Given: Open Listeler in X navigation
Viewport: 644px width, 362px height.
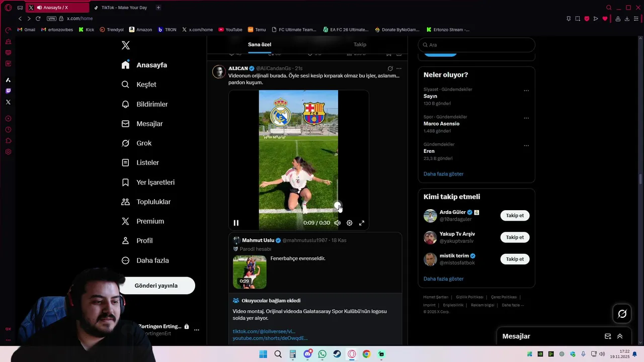Looking at the screenshot, I should (x=140, y=162).
